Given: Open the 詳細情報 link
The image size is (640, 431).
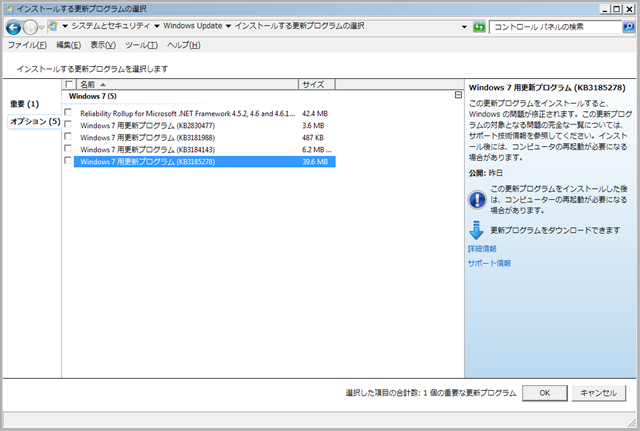Looking at the screenshot, I should pos(482,249).
